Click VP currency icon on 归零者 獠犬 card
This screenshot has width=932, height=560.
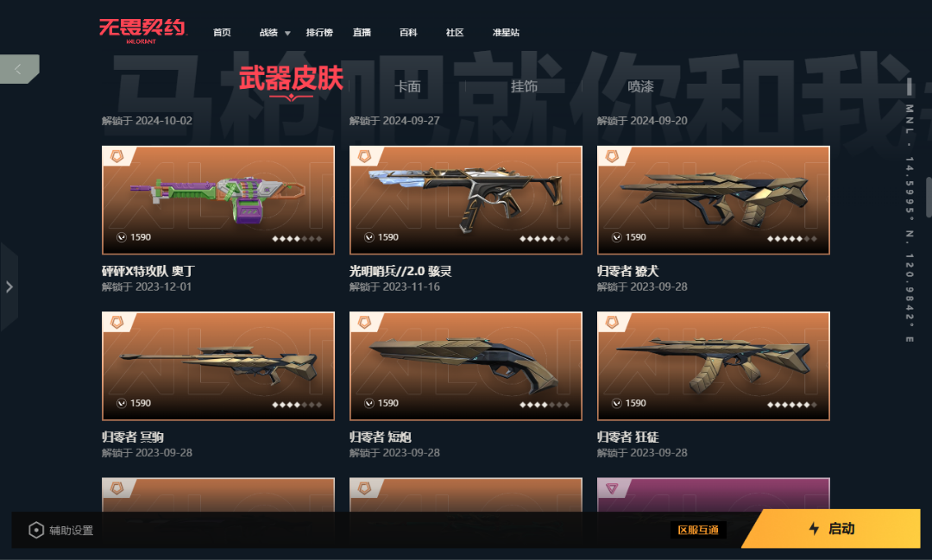point(616,237)
